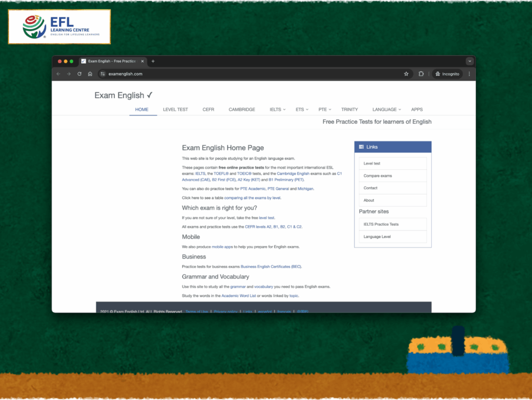
Task: Open B2 First (FCE) link
Action: (x=223, y=179)
